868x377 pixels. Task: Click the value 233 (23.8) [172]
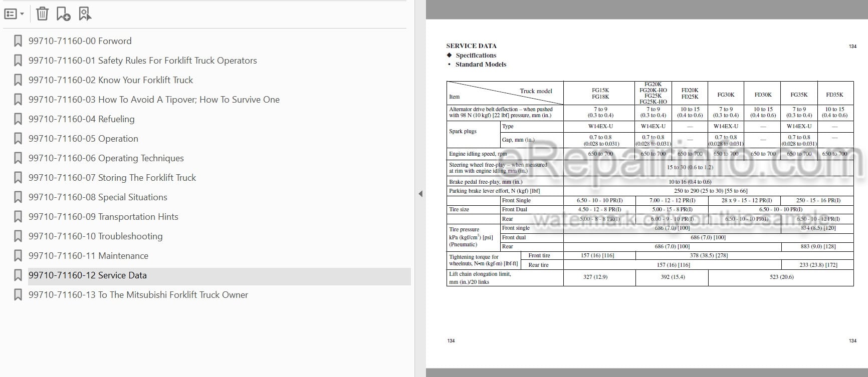(818, 265)
